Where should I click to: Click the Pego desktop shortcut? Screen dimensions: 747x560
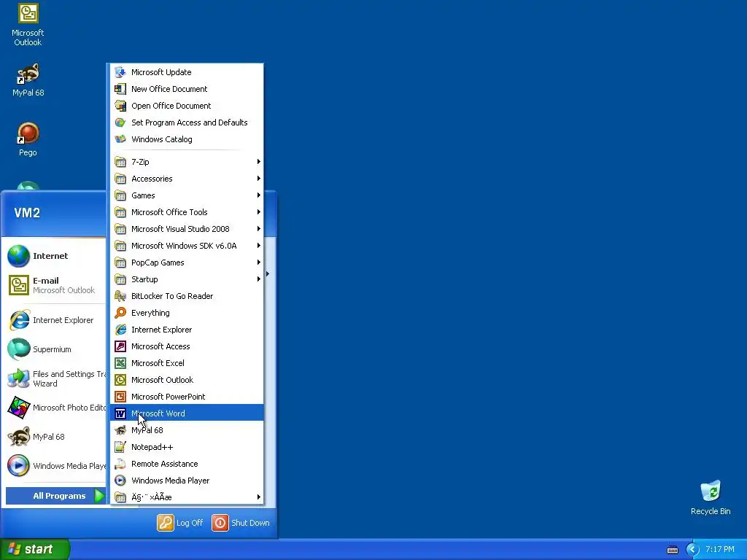(28, 139)
